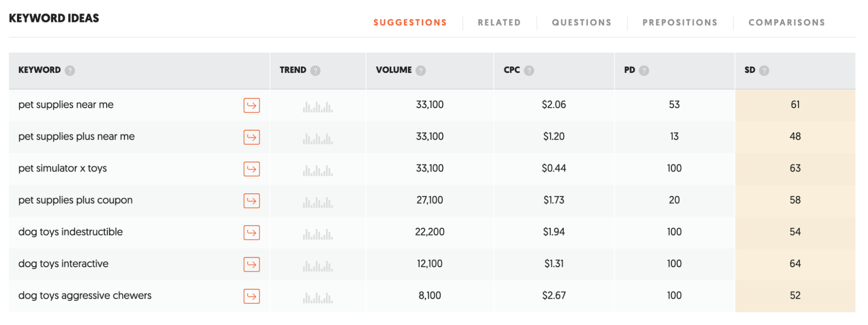View trend chart for pet supplies near me
868x325 pixels.
click(x=318, y=106)
